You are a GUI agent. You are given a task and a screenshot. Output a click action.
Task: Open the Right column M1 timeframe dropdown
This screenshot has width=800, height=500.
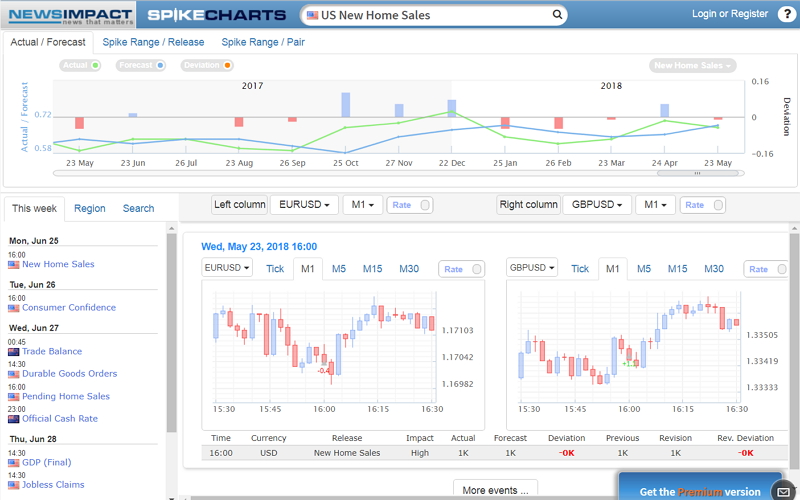coord(655,205)
